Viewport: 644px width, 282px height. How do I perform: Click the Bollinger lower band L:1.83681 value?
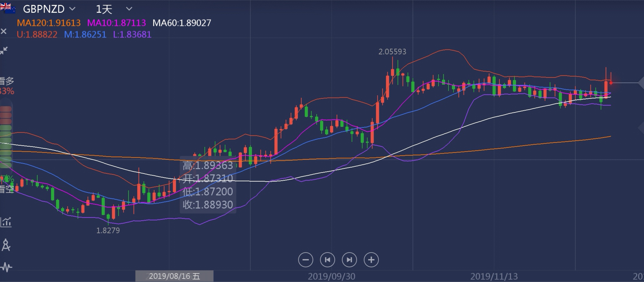[132, 34]
